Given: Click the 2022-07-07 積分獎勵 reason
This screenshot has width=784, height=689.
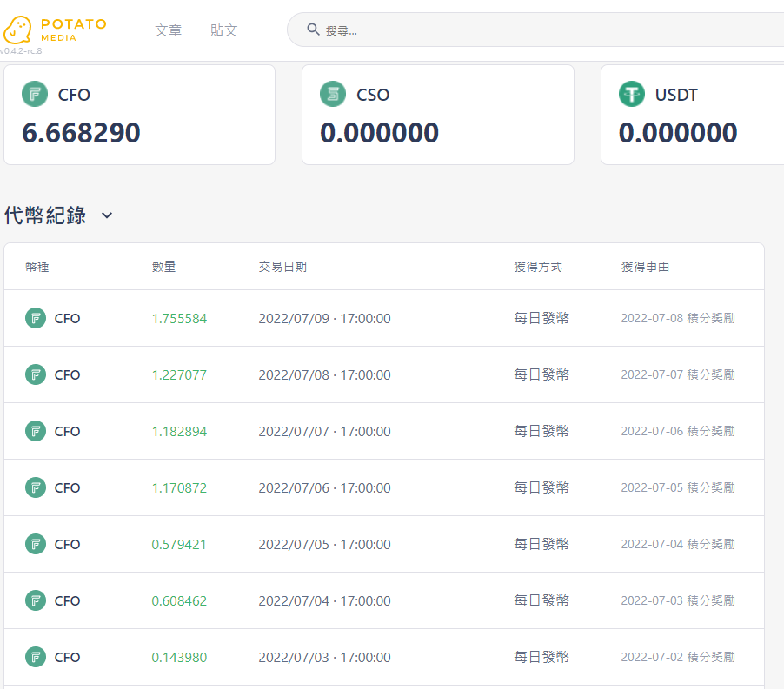Looking at the screenshot, I should point(678,374).
